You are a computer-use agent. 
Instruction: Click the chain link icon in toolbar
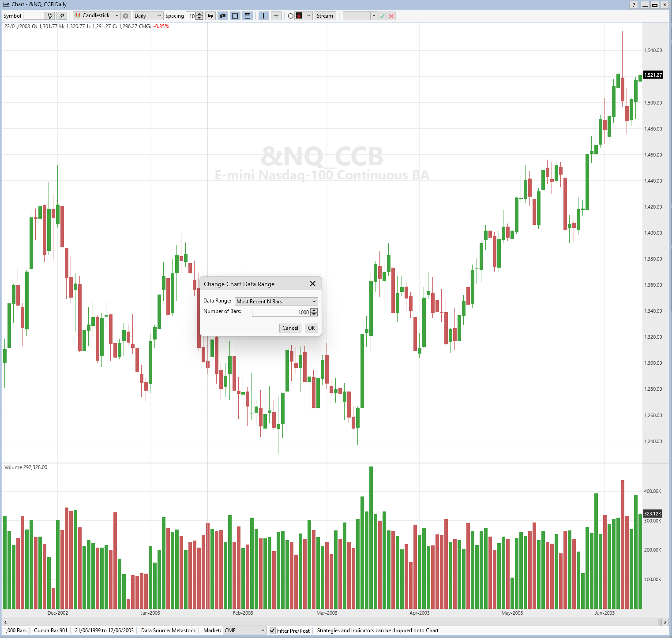[62, 16]
